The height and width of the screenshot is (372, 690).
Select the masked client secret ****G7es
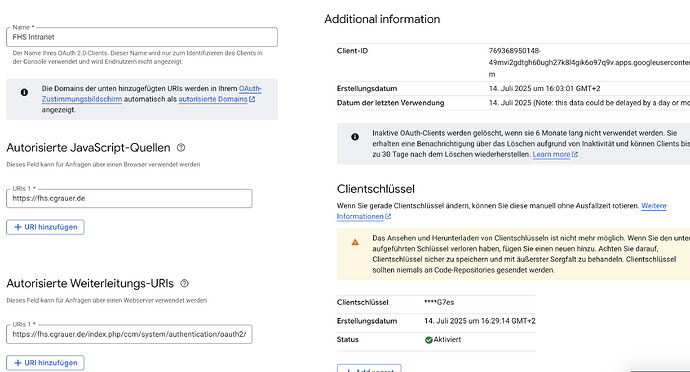(439, 302)
